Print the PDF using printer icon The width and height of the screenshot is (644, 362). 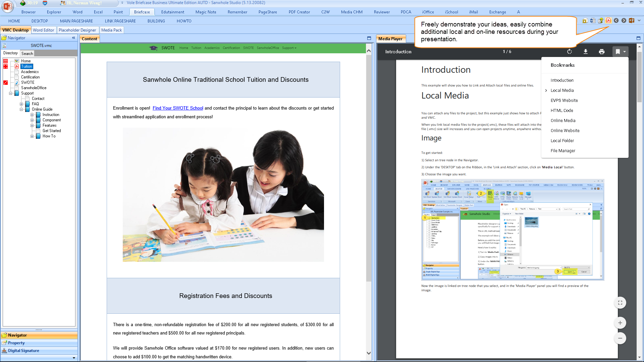(602, 52)
